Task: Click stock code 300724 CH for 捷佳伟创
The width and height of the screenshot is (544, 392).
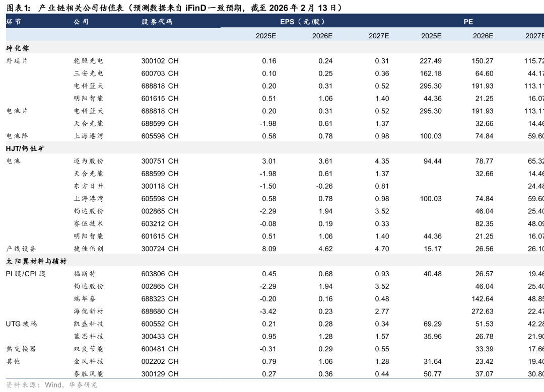Action: point(160,249)
